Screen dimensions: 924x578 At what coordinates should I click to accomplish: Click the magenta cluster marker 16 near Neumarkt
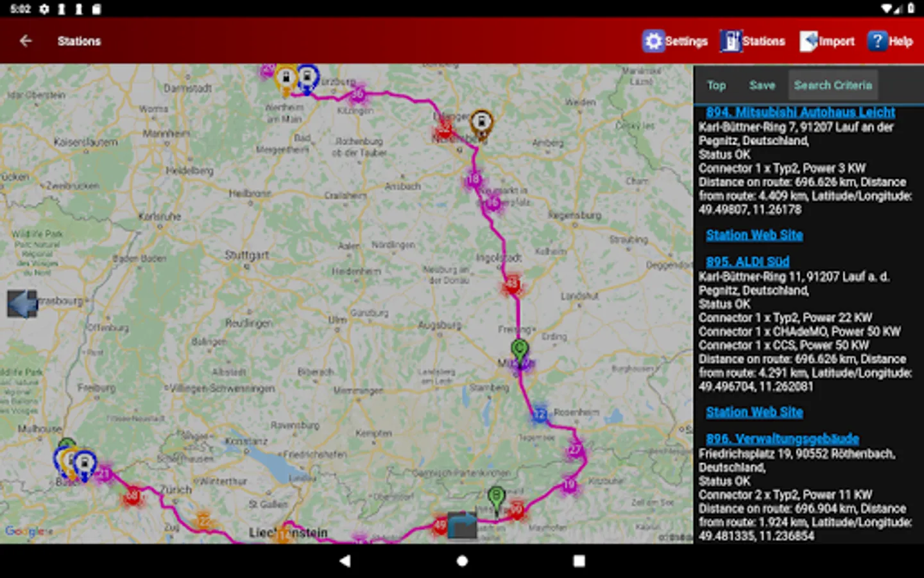click(x=493, y=204)
